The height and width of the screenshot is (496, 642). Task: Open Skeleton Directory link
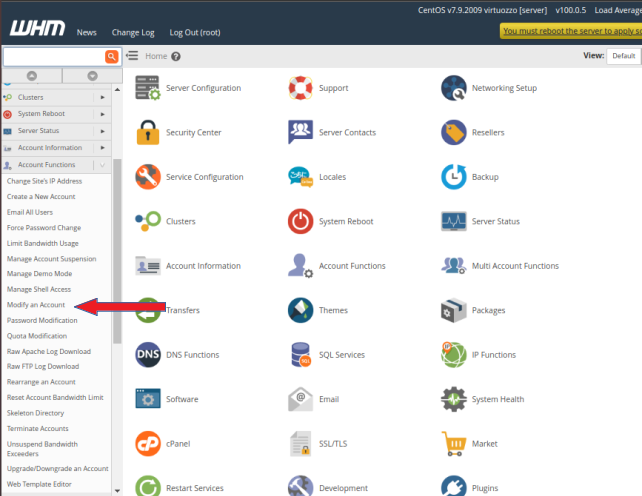pyautogui.click(x=35, y=413)
